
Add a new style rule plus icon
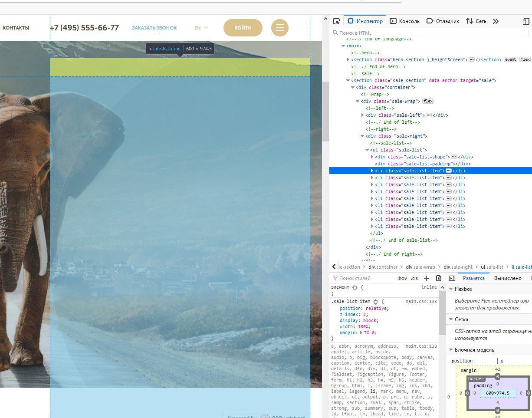coord(427,278)
